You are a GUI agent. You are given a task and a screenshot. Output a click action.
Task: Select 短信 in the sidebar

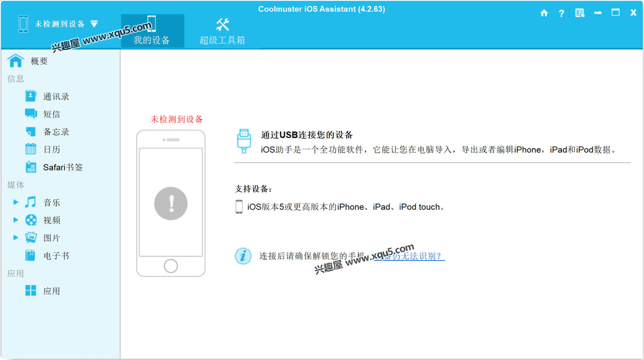52,114
